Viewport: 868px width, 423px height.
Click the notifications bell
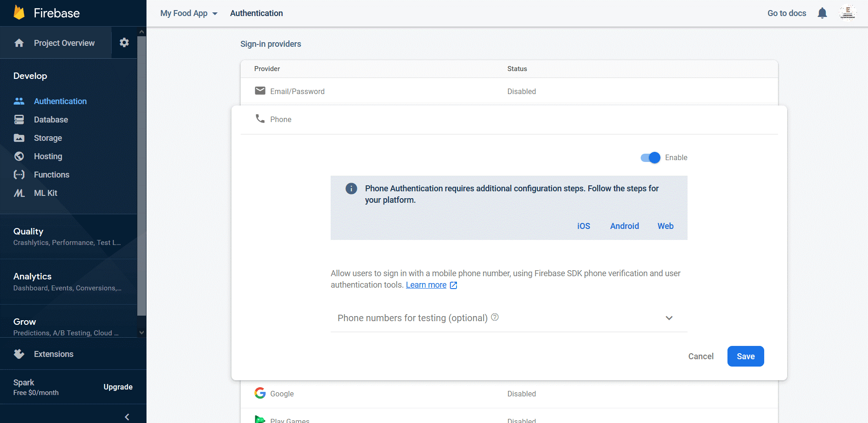click(x=822, y=13)
